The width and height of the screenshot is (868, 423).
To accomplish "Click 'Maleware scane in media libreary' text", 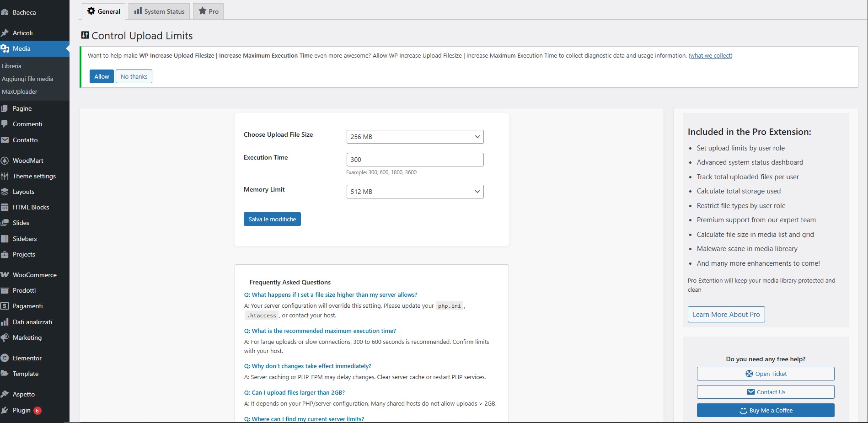I will pos(747,249).
